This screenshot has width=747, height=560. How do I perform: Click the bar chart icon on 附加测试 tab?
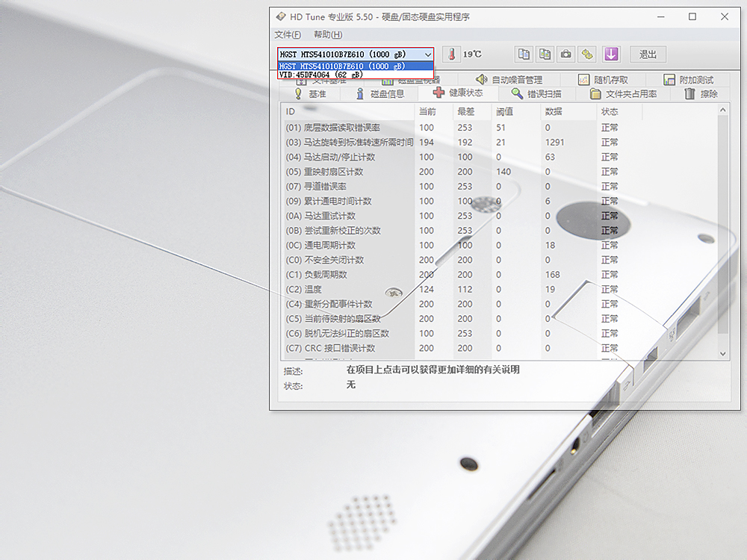pyautogui.click(x=669, y=80)
